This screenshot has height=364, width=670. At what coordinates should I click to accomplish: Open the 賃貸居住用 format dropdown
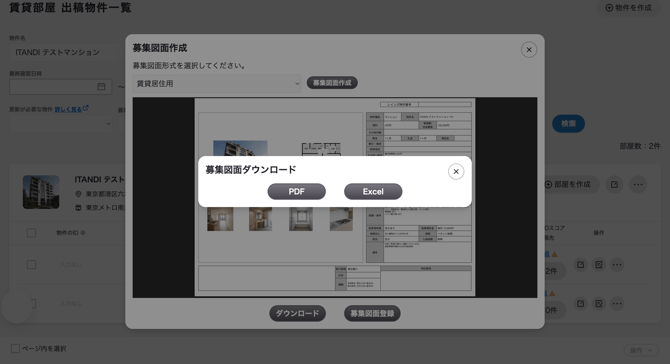tap(217, 83)
